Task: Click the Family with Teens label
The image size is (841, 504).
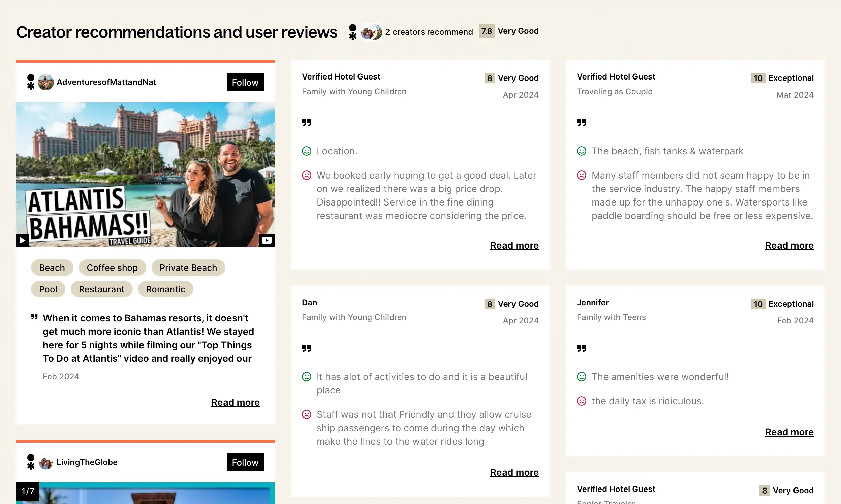Action: (x=611, y=318)
